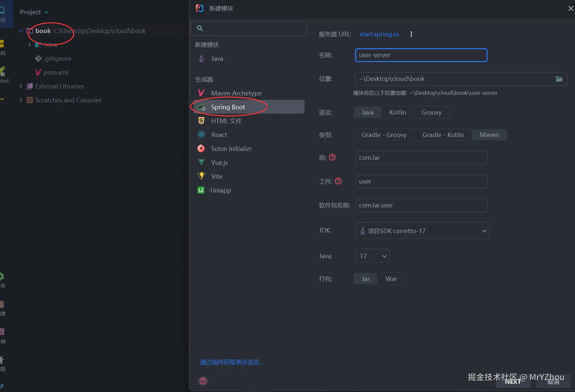The width and height of the screenshot is (575, 392).
Task: Expand the External Libraries node
Action: click(21, 86)
